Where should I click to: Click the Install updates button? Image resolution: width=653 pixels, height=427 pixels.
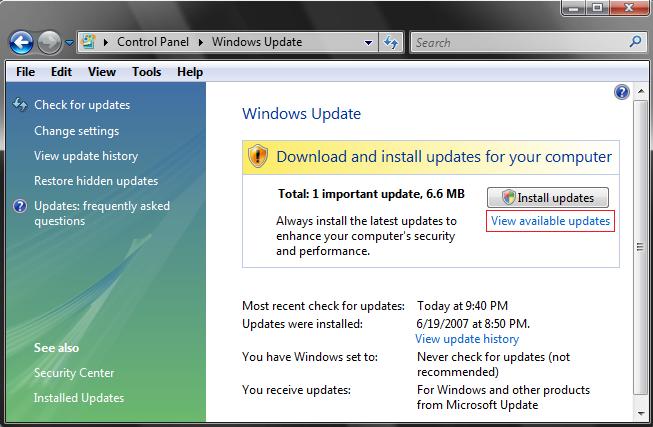(548, 197)
